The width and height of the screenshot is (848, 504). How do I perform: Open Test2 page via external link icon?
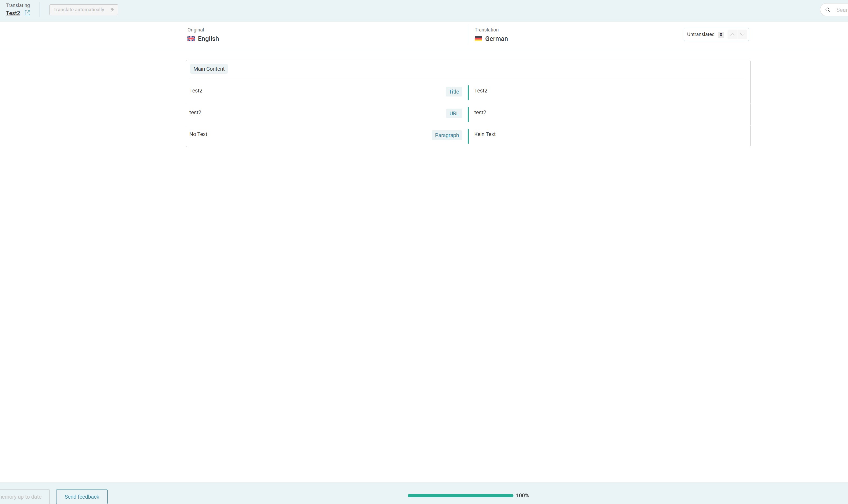(x=27, y=13)
